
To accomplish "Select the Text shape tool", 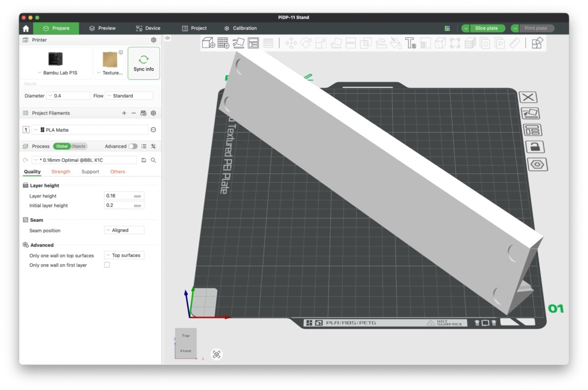I will [410, 43].
